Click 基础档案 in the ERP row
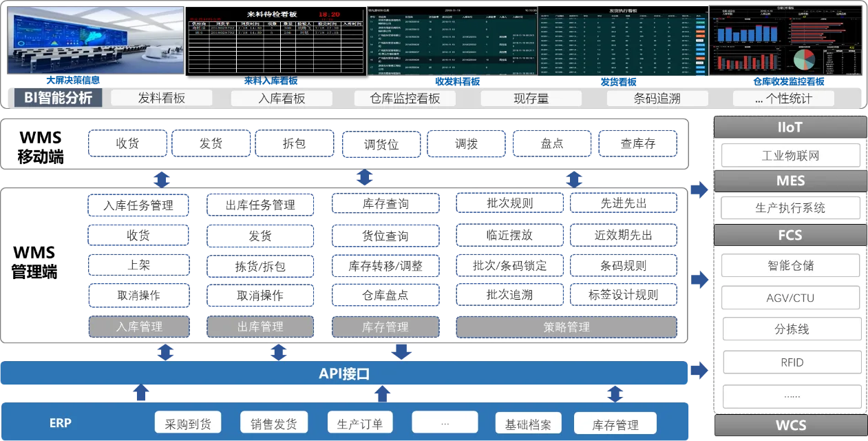The width and height of the screenshot is (868, 441). tap(529, 423)
